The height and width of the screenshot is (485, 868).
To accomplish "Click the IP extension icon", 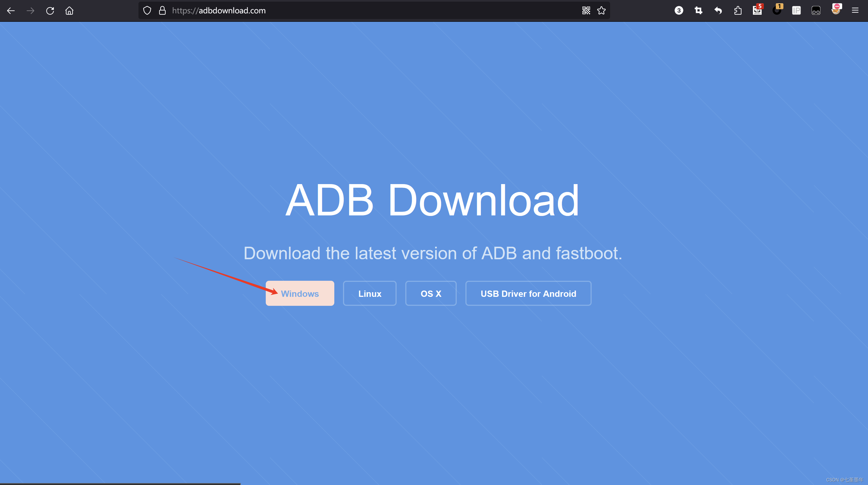I will (x=796, y=11).
